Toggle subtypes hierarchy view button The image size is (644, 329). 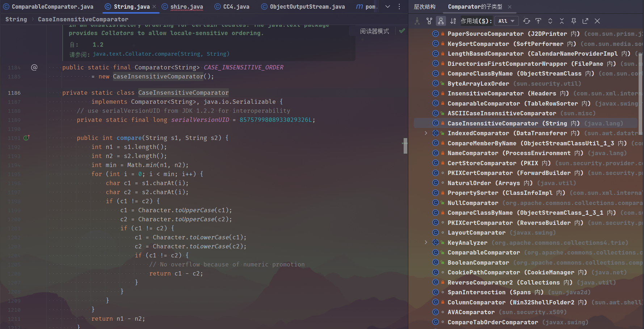point(441,21)
